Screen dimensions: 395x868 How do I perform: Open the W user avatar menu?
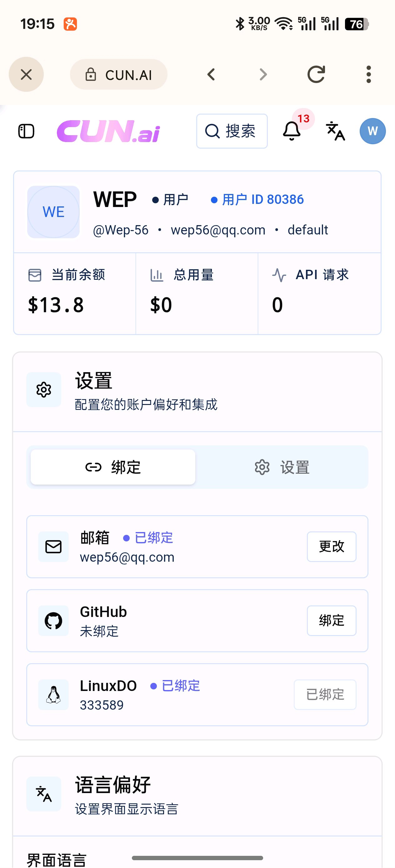tap(372, 131)
